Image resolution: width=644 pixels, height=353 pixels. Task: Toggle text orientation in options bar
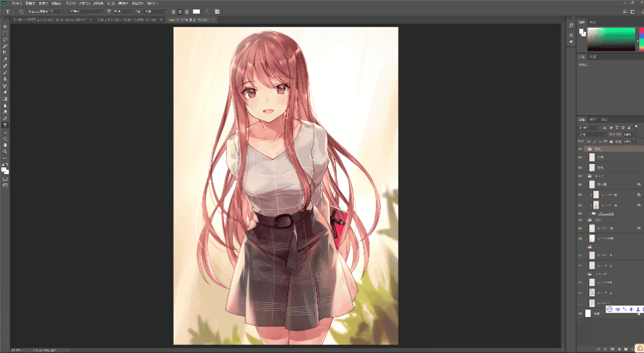pos(22,12)
